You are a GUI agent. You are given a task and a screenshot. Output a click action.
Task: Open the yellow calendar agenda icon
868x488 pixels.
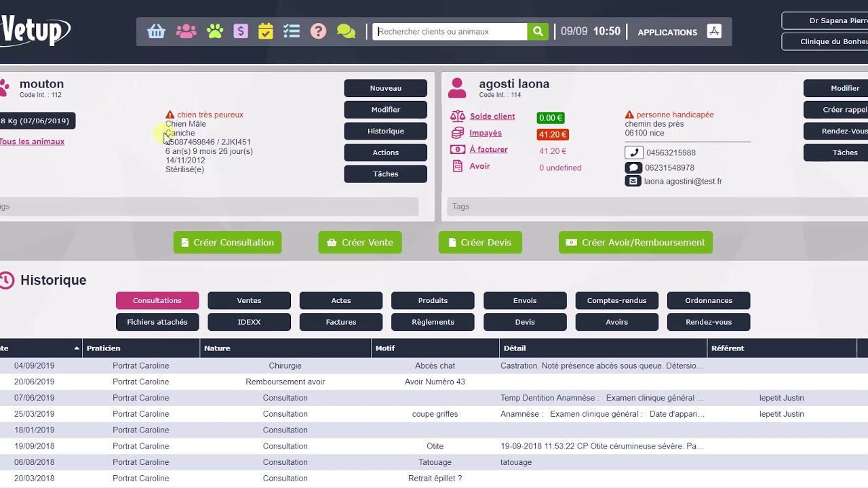[266, 32]
